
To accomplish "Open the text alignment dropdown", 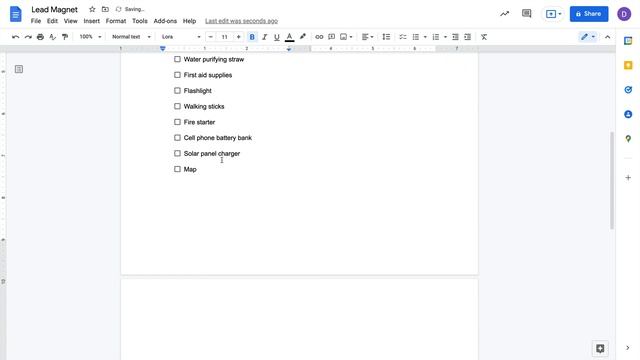I will [367, 37].
